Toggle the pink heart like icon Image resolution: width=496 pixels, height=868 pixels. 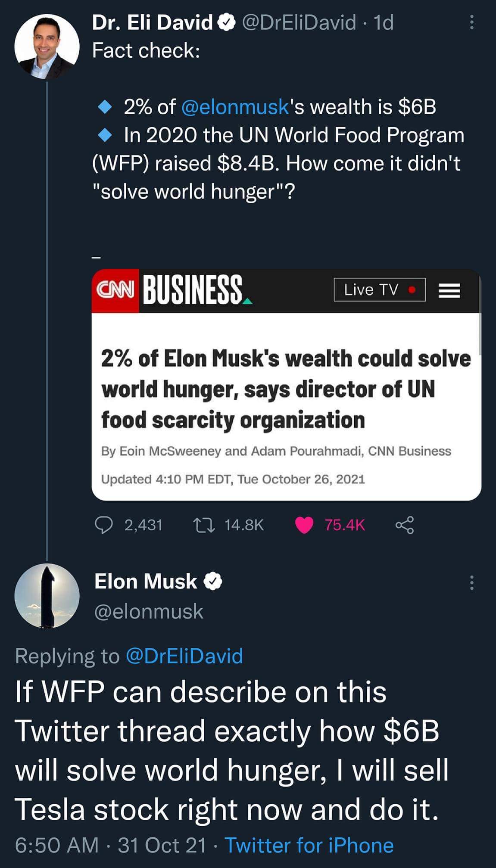point(304,525)
